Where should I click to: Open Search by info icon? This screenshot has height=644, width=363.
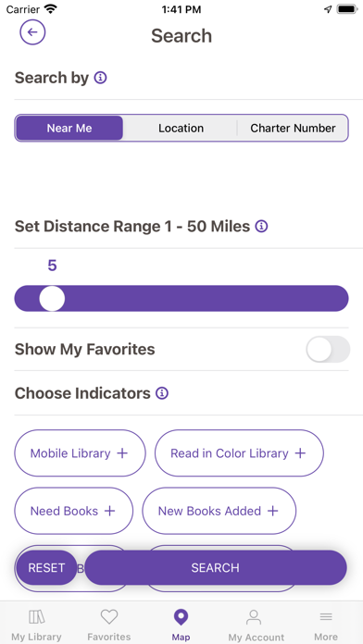point(100,78)
